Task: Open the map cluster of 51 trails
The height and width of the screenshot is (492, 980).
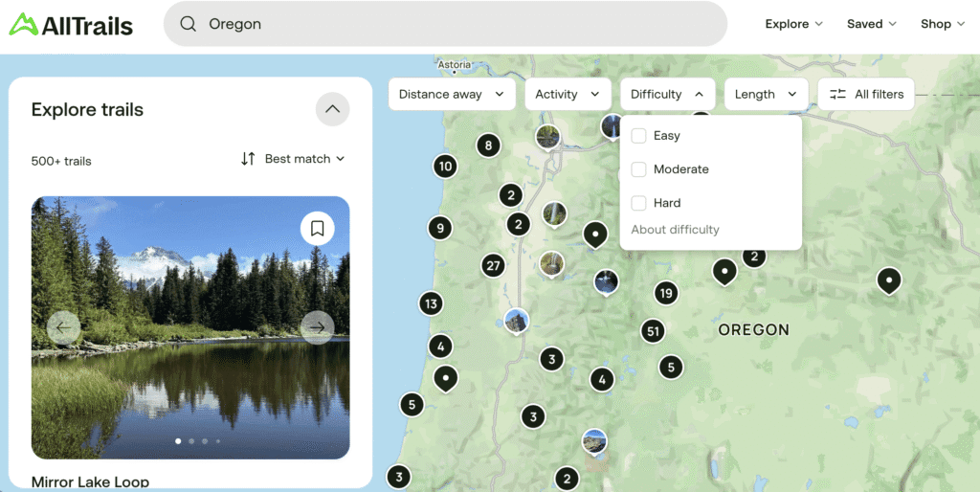Action: click(x=653, y=331)
